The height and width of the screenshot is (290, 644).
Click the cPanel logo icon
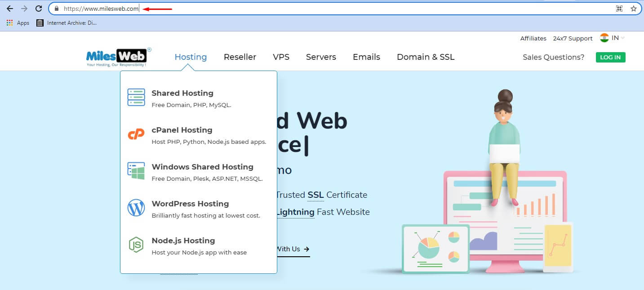pyautogui.click(x=136, y=134)
